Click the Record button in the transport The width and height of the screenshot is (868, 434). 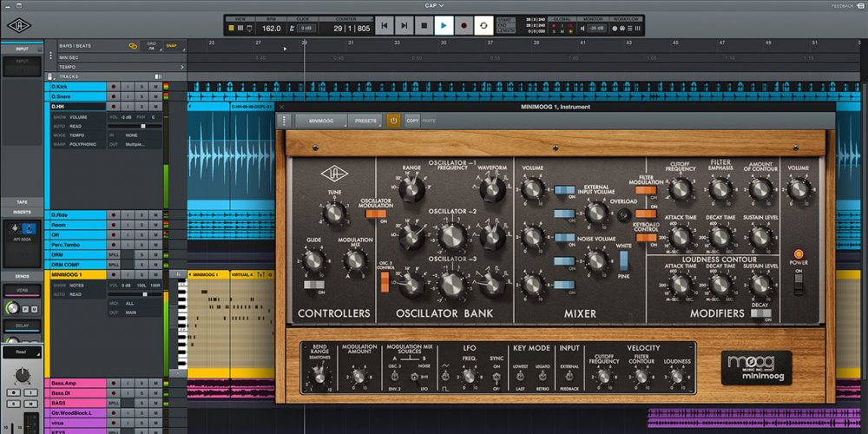[464, 26]
